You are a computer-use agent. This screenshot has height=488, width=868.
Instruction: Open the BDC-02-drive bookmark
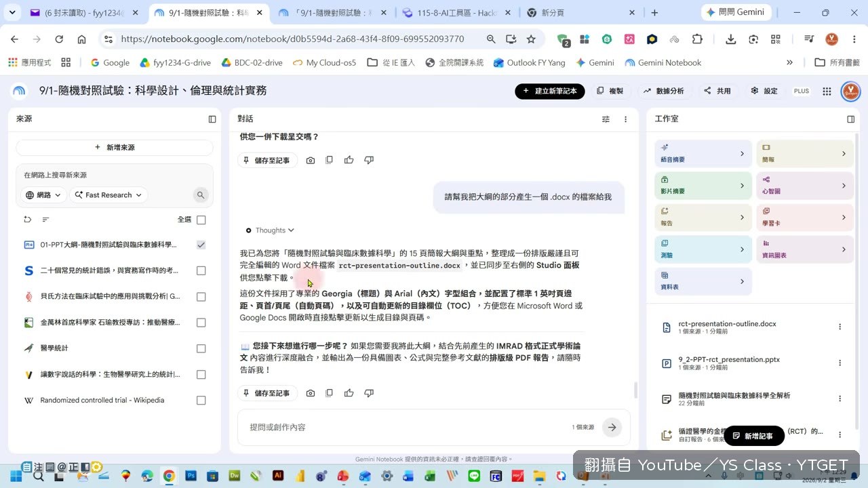click(x=251, y=62)
